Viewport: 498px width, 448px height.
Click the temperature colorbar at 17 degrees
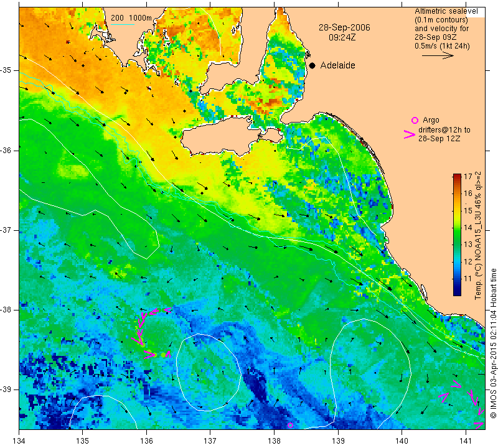457,176
